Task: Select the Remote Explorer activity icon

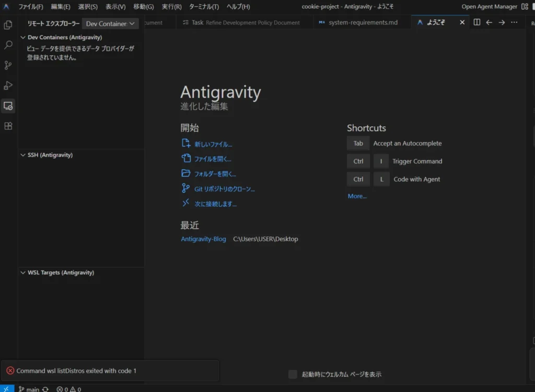Action: click(8, 105)
